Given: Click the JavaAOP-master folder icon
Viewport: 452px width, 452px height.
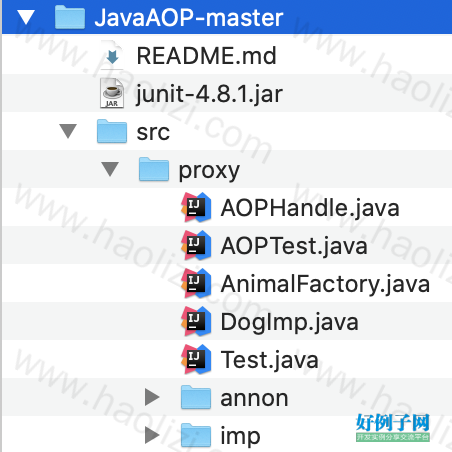Looking at the screenshot, I should [70, 17].
